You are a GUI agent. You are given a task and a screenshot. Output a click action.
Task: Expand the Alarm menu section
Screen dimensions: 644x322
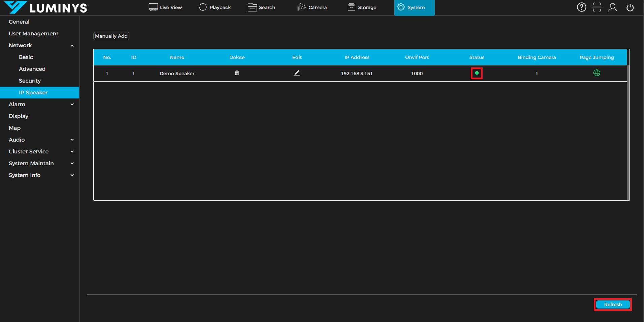pyautogui.click(x=72, y=105)
